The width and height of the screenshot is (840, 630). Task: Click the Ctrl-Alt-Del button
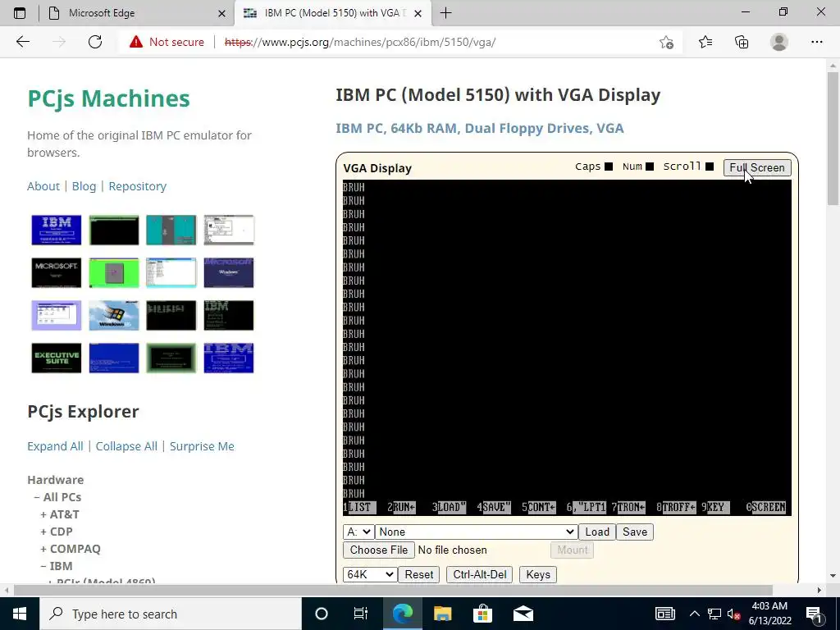tap(479, 574)
